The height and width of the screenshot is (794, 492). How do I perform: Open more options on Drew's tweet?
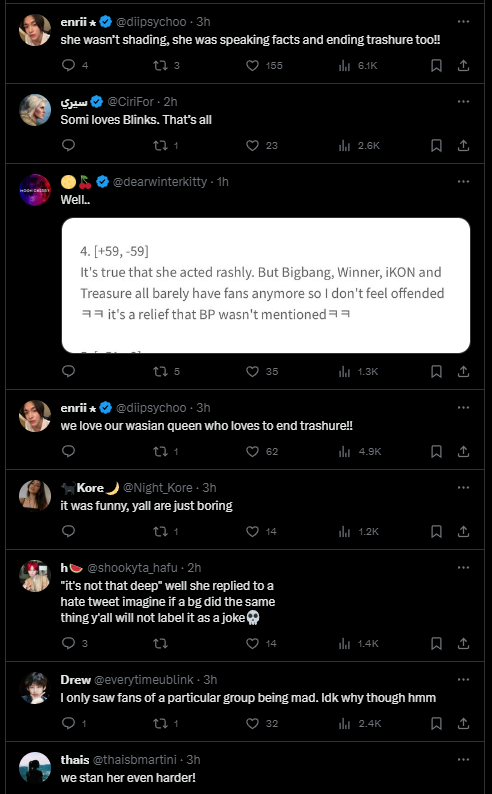[463, 680]
